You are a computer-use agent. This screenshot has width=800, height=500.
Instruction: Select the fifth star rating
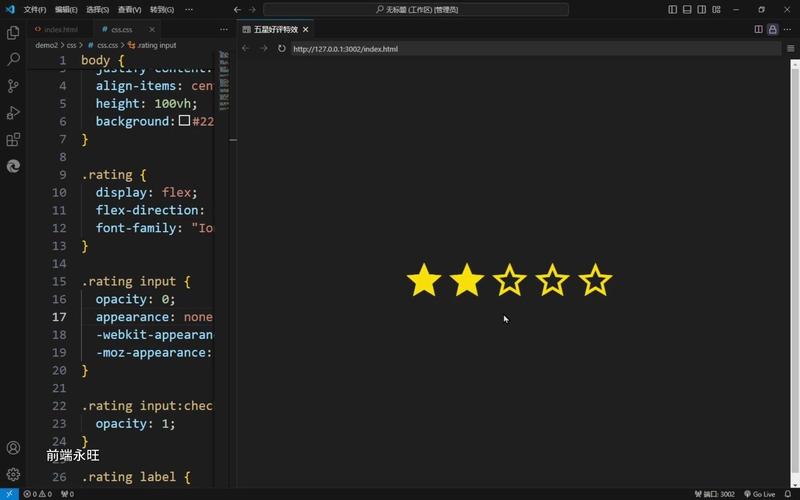click(595, 281)
